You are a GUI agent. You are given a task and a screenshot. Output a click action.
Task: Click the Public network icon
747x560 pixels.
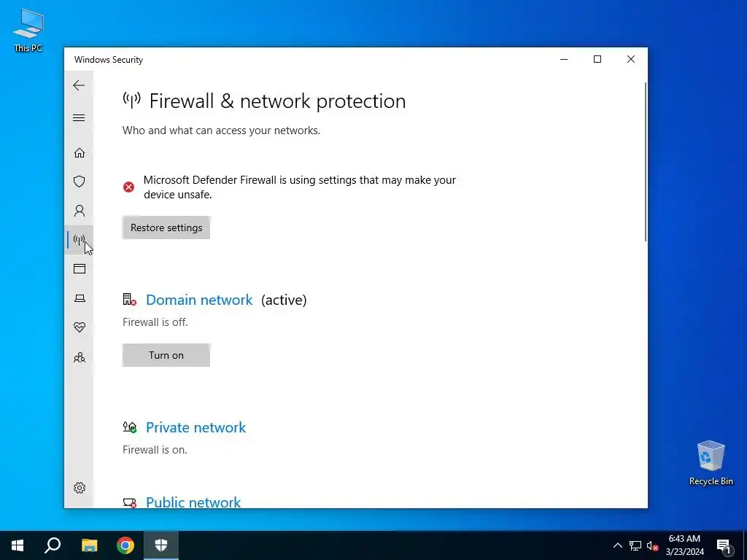click(130, 502)
